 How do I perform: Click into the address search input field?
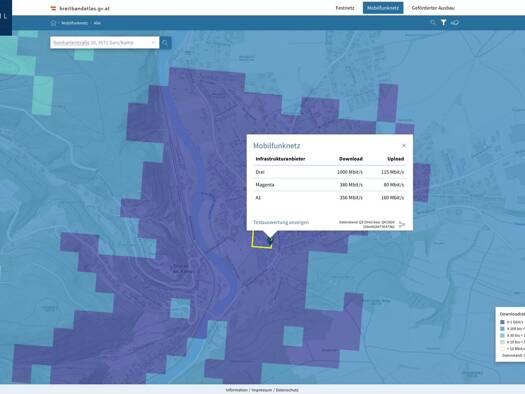point(100,43)
